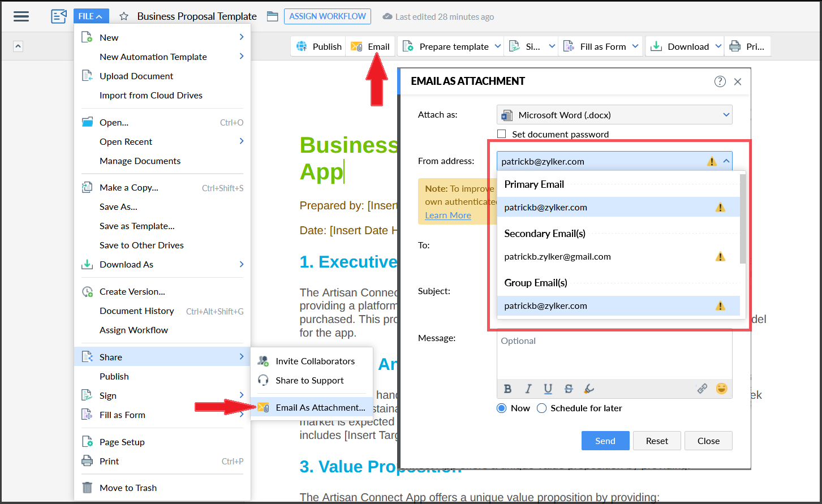
Task: Click the Publish globe toolbar button
Action: coord(319,46)
